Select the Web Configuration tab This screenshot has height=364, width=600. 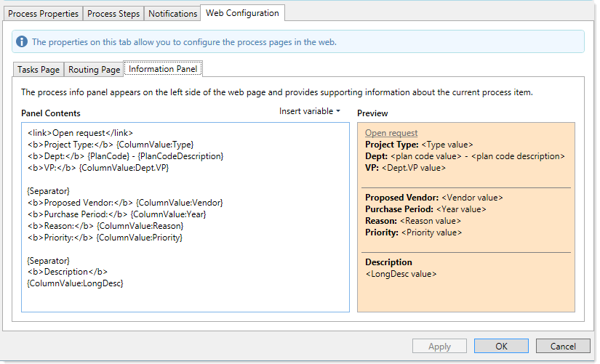[x=242, y=13]
